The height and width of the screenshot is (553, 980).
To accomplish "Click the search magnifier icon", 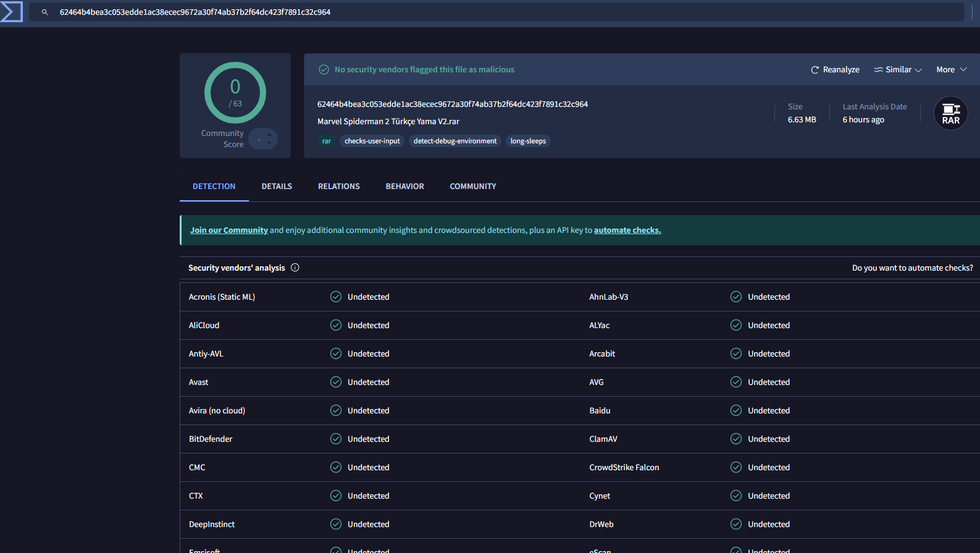I will pyautogui.click(x=44, y=12).
